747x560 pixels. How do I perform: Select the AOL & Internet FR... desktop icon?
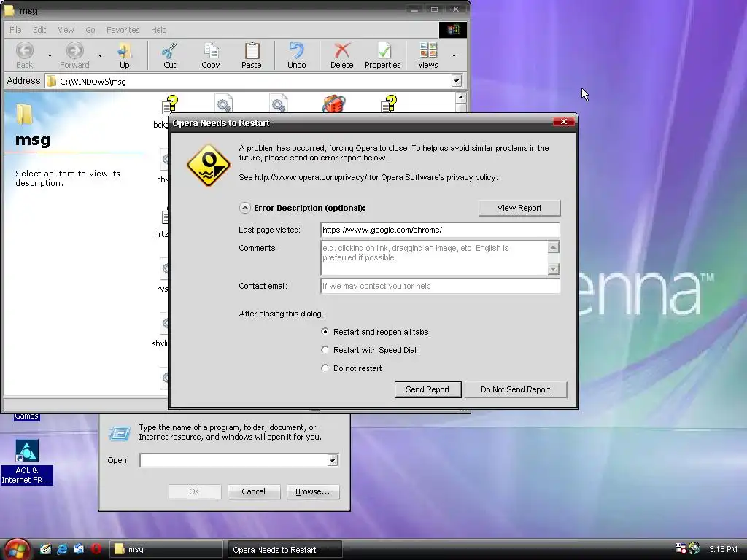tap(27, 462)
